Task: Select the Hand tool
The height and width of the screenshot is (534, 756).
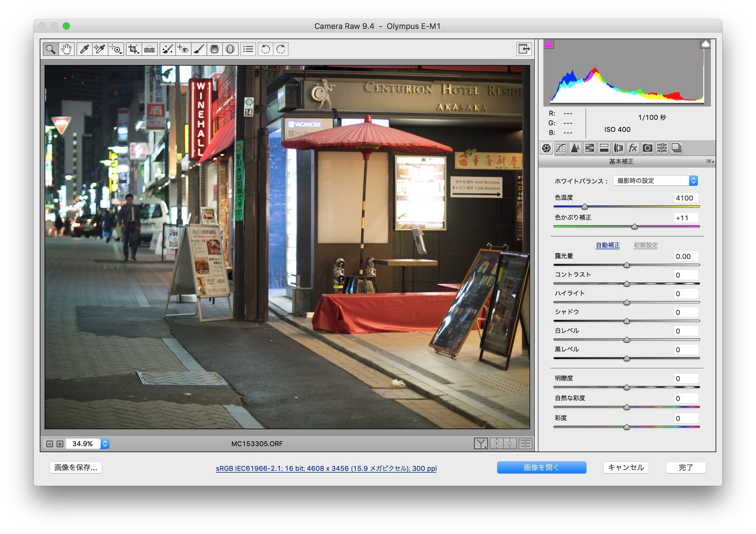Action: point(67,49)
